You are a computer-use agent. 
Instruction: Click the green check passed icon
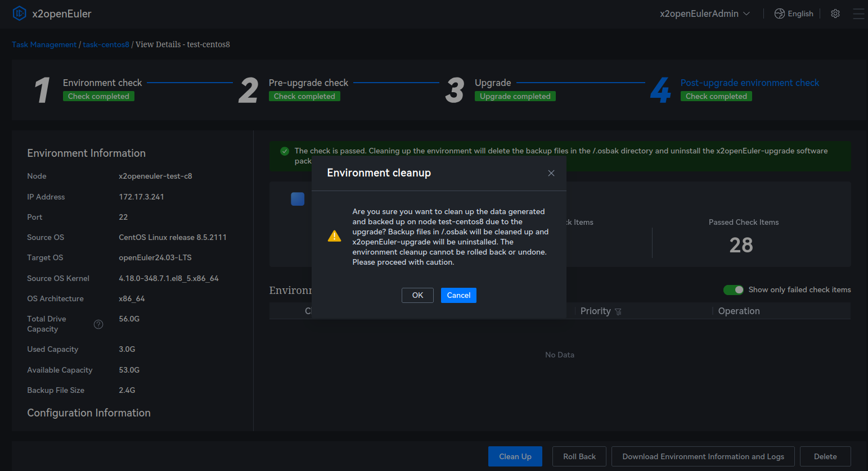click(x=285, y=151)
